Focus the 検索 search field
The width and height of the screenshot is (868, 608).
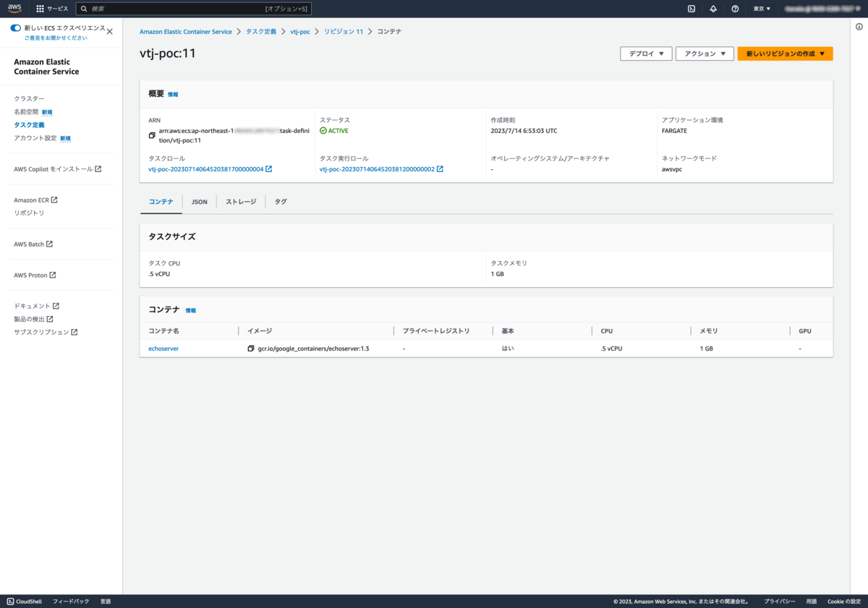(x=194, y=9)
